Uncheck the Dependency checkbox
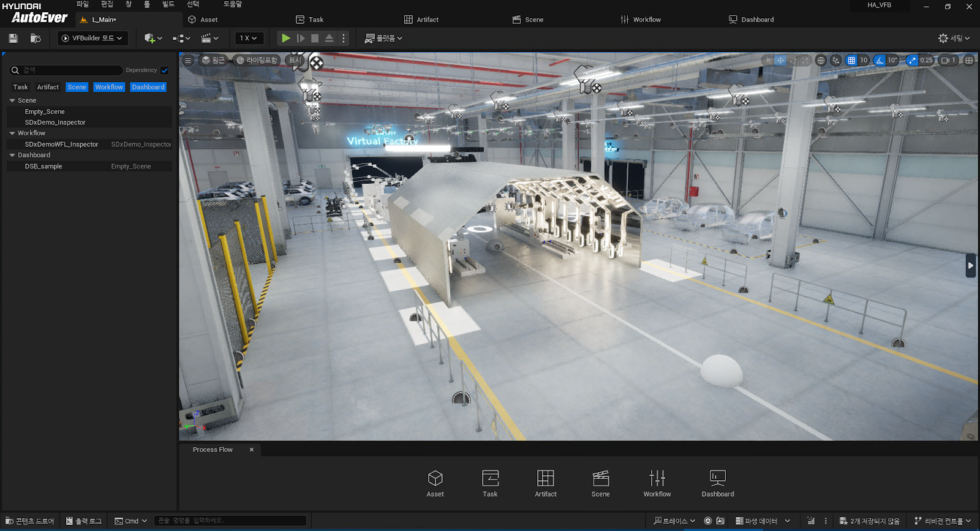980x531 pixels. pyautogui.click(x=165, y=70)
